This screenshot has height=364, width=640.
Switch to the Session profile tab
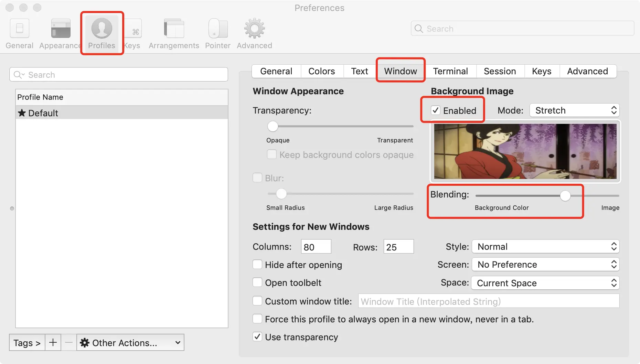pos(500,71)
